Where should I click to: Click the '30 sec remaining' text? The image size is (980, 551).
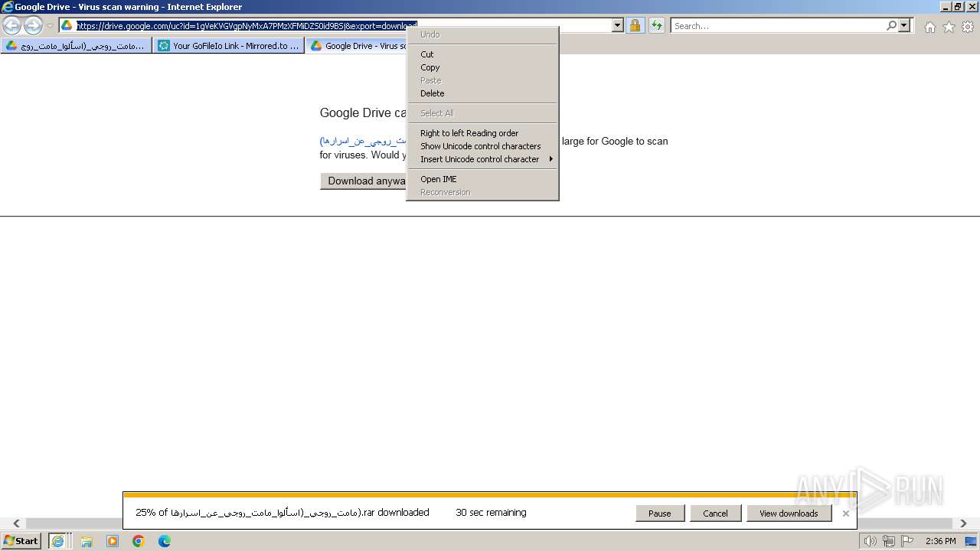click(491, 513)
